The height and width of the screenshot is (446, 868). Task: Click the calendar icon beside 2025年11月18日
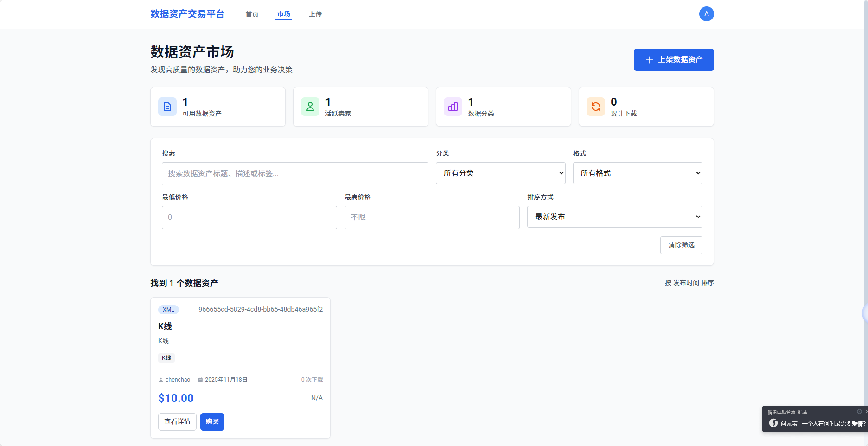(200, 380)
